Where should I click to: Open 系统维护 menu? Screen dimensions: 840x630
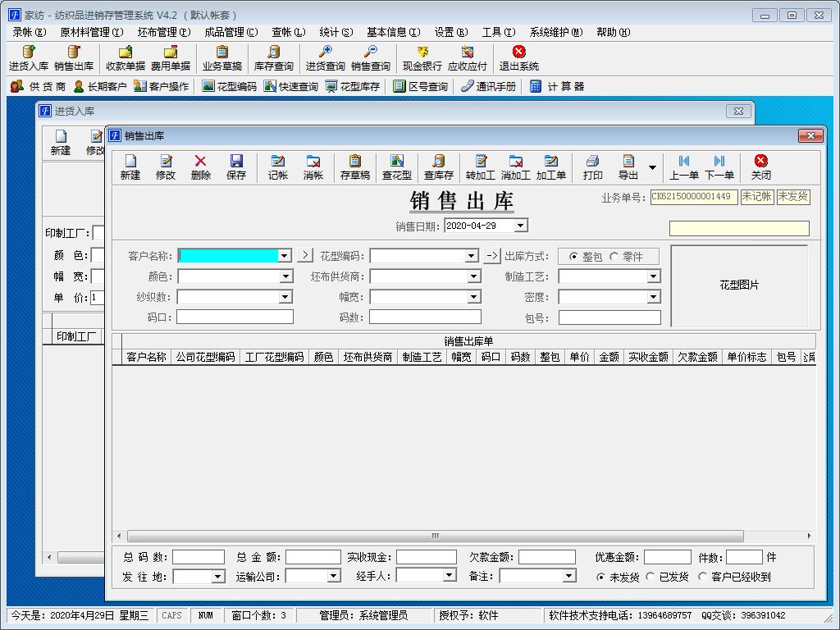click(x=556, y=32)
